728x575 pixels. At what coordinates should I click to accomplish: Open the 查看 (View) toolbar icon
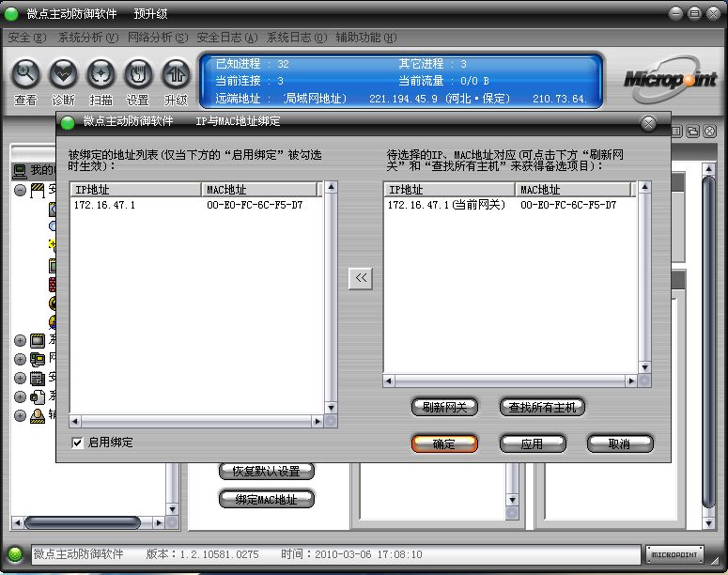click(x=25, y=74)
